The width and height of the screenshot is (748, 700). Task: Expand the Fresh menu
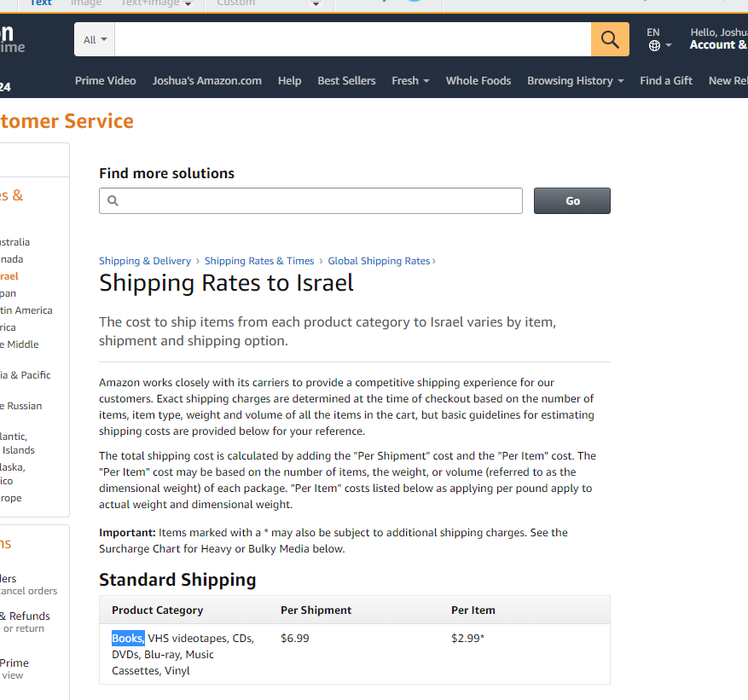point(410,81)
